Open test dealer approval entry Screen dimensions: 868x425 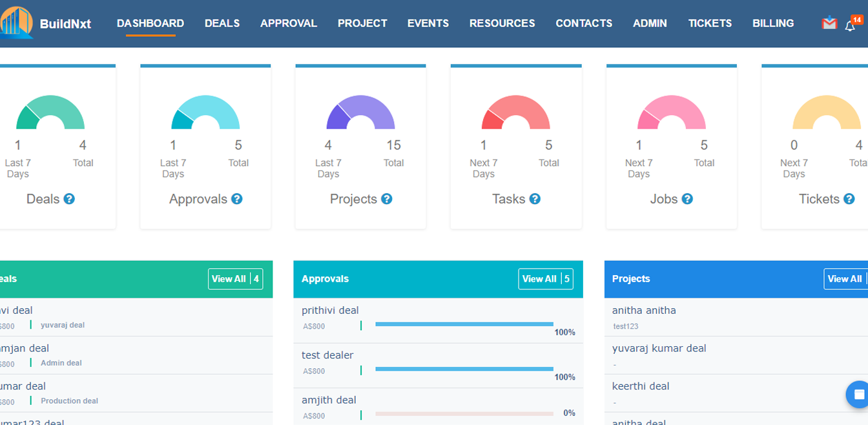tap(327, 355)
